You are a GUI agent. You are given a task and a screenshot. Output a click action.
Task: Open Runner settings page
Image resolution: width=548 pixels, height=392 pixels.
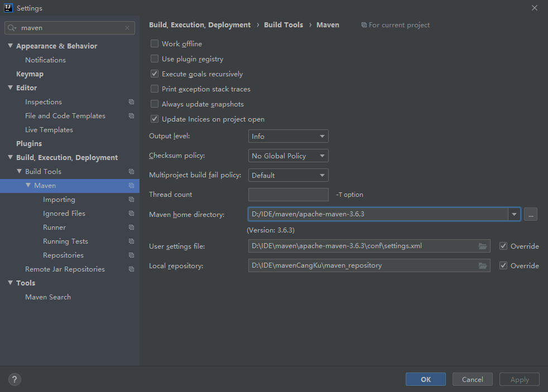coord(54,228)
